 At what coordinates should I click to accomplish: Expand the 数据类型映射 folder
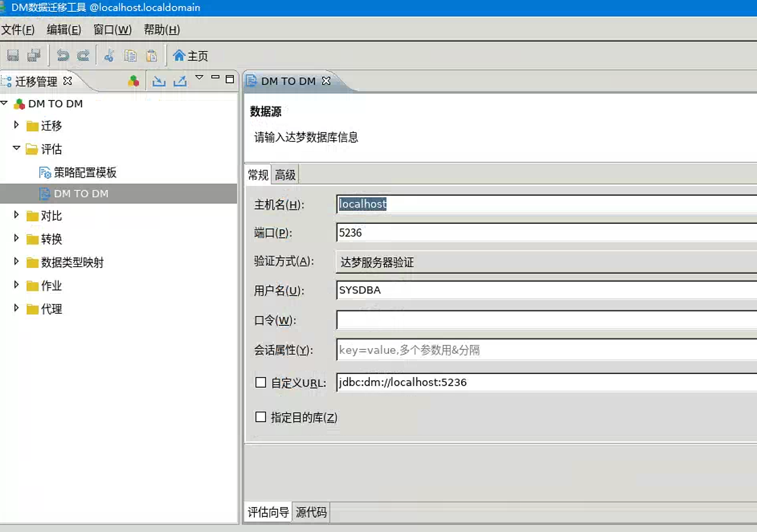pyautogui.click(x=17, y=261)
